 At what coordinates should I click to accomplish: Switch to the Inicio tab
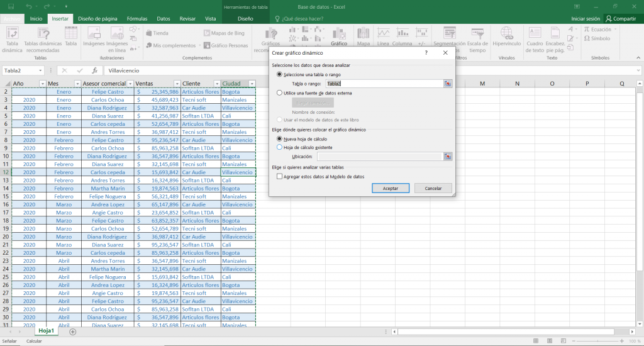[x=36, y=18]
